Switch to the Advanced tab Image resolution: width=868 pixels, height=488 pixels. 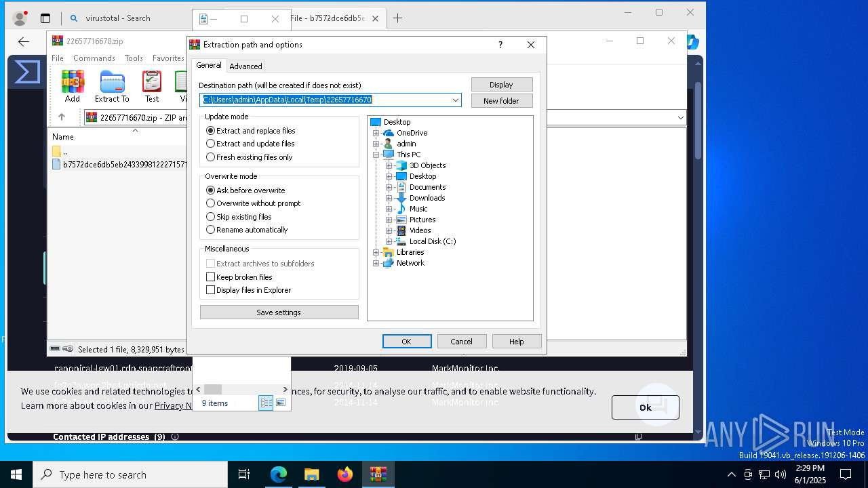(x=245, y=66)
